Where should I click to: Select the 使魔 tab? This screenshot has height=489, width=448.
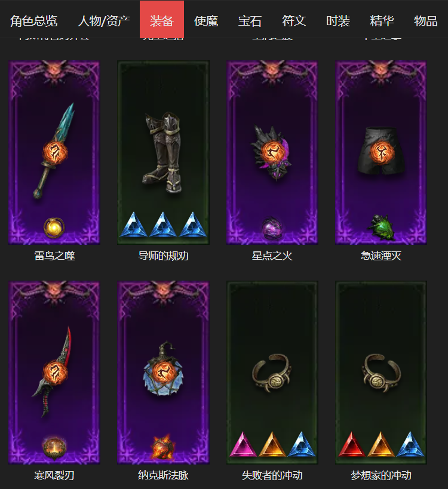coord(206,21)
